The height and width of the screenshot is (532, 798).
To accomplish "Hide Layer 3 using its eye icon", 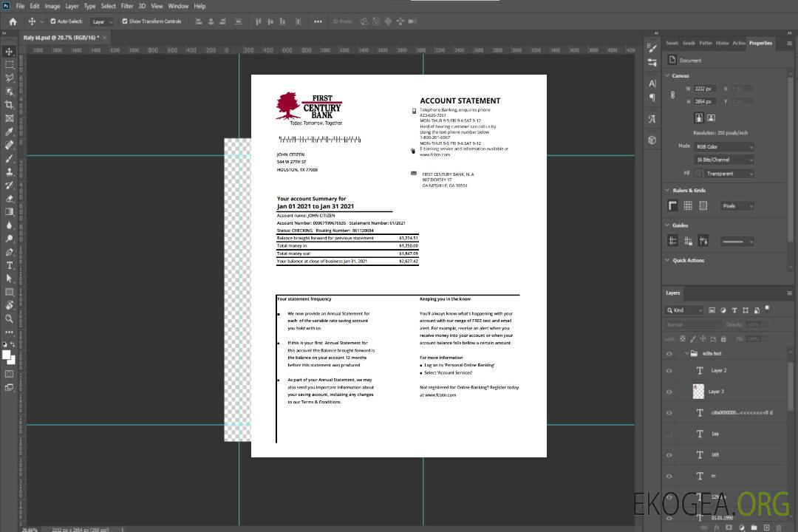I will click(x=669, y=392).
